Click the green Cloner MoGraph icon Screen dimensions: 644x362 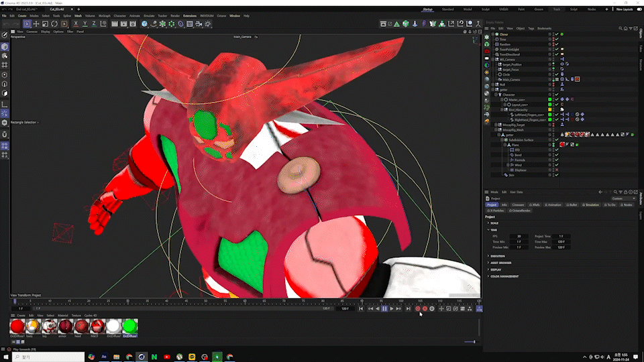point(172,24)
